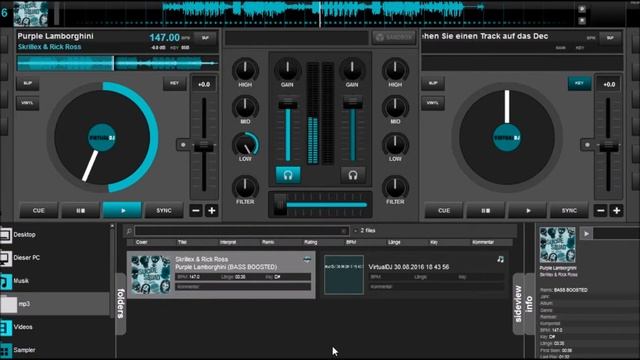Click the crossfader handle

pyautogui.click(x=280, y=204)
